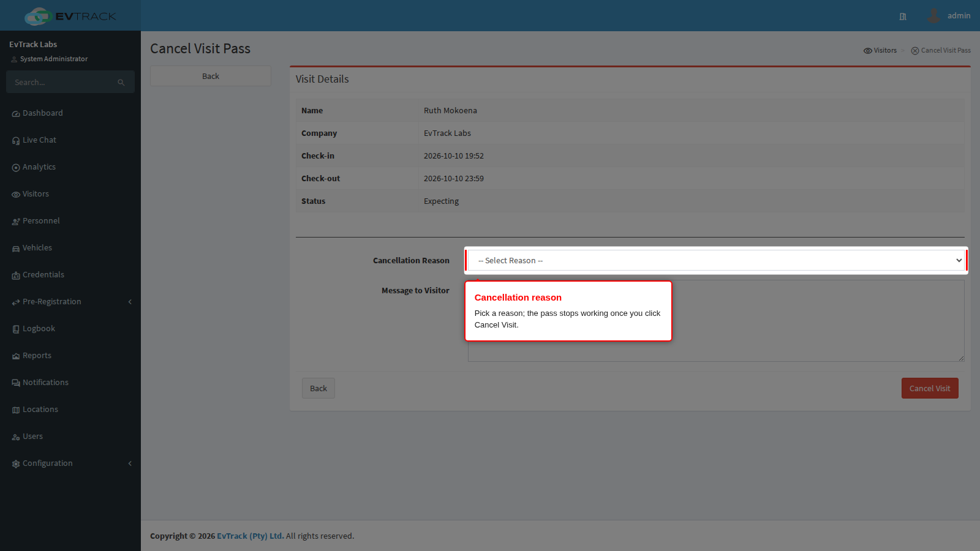Viewport: 980px width, 551px height.
Task: Click the red Cancel Visit button
Action: 930,388
